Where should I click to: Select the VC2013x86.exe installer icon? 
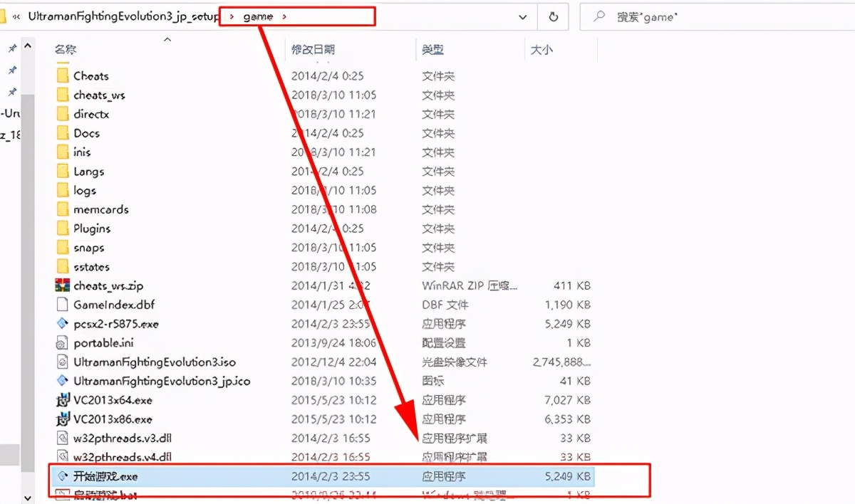(x=62, y=419)
